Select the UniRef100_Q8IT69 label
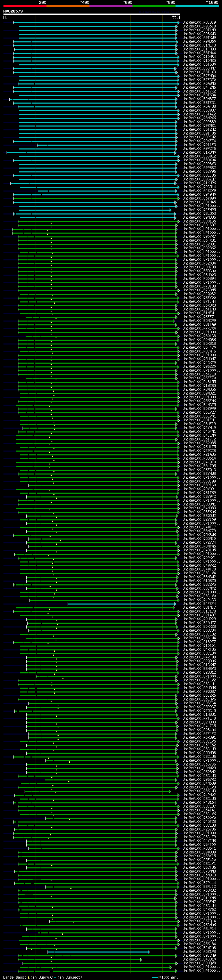Viewport: 222px width, 980px height. (x=199, y=493)
